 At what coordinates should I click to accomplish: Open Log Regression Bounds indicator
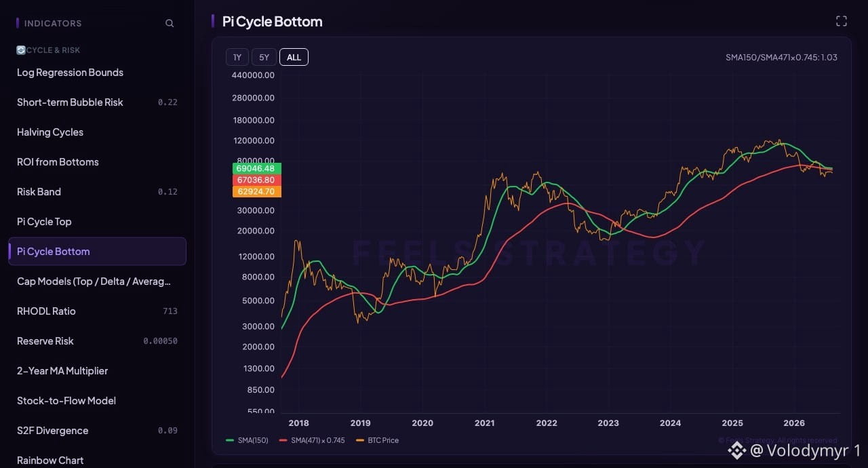pos(97,73)
